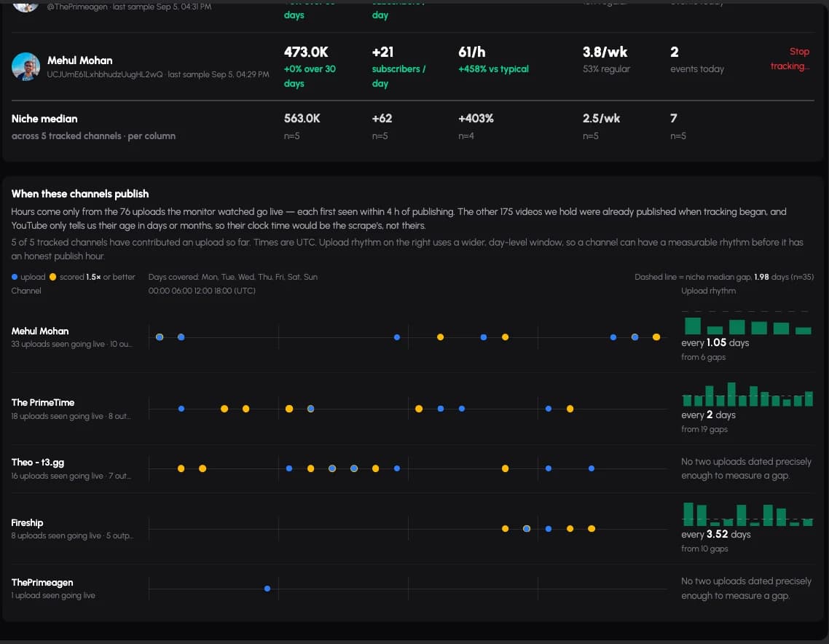Open Mehul Mohan channel name in stats row
This screenshot has height=644, width=829.
click(80, 60)
